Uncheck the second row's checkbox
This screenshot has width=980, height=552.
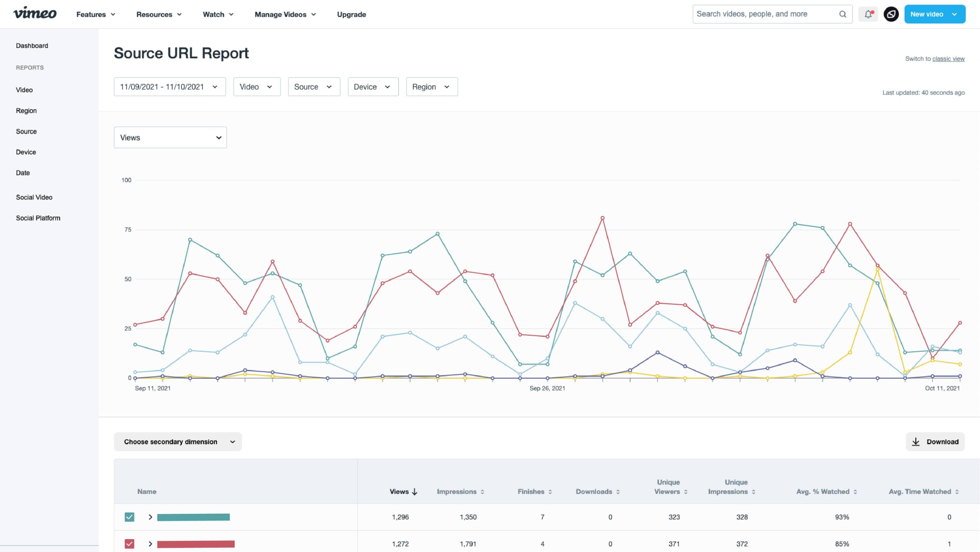tap(130, 544)
